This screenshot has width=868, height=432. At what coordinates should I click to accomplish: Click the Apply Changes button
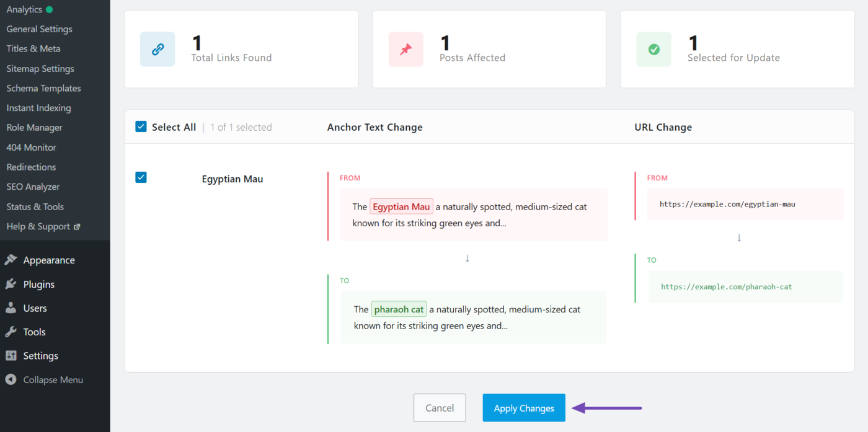[524, 408]
